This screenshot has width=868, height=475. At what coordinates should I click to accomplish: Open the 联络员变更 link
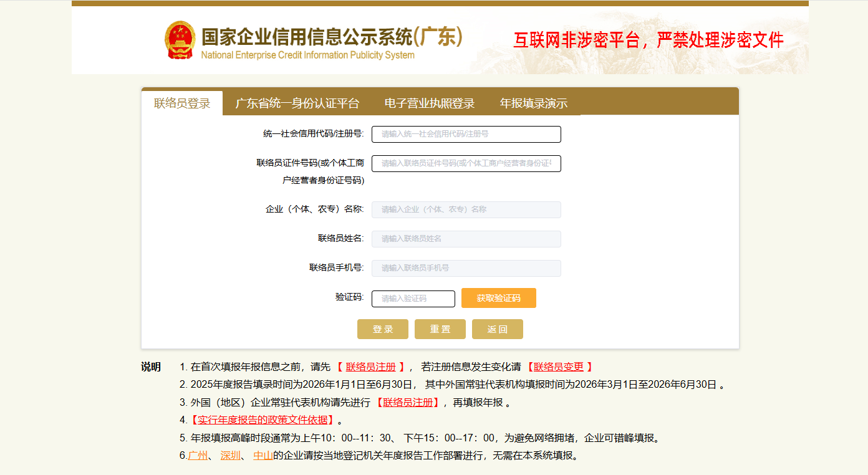559,367
